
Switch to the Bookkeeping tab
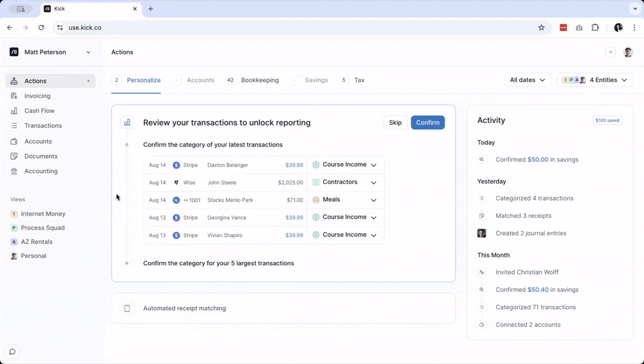[259, 80]
